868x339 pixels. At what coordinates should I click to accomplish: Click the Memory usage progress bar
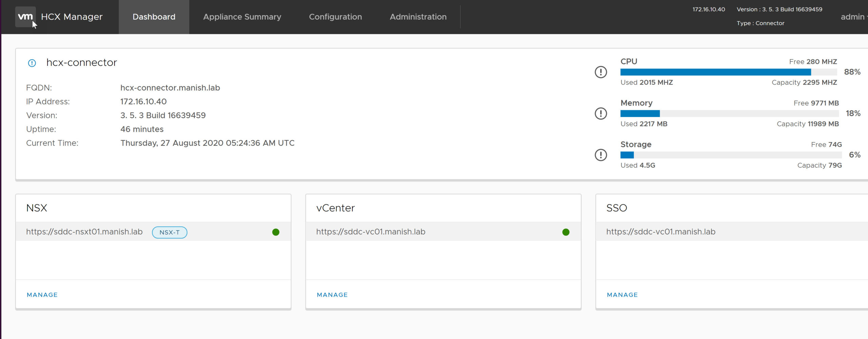click(x=729, y=114)
